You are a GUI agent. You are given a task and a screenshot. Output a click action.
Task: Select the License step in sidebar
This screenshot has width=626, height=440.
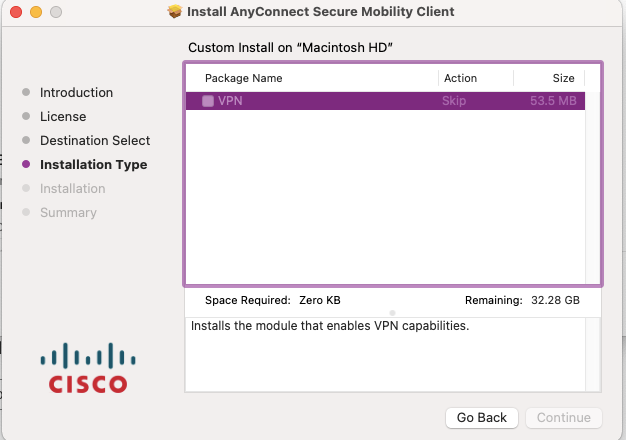(63, 117)
